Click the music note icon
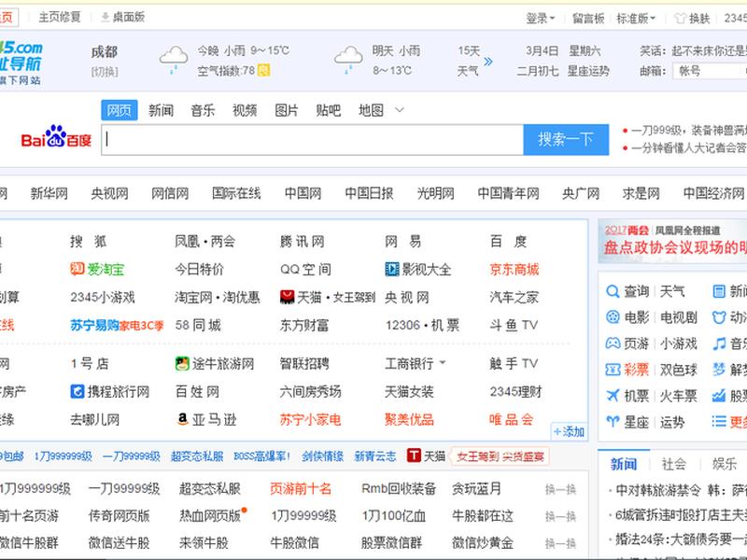Viewport: 747px width, 560px height. pos(719,343)
